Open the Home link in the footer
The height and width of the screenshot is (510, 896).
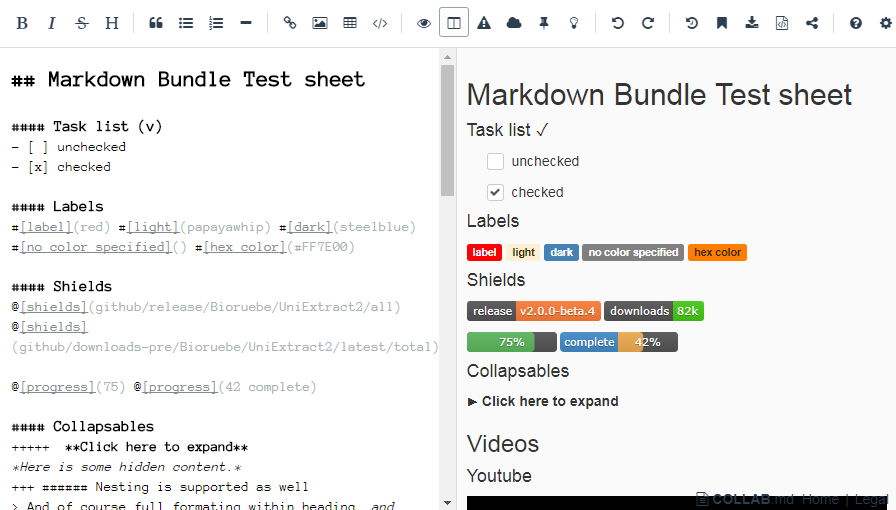point(820,499)
